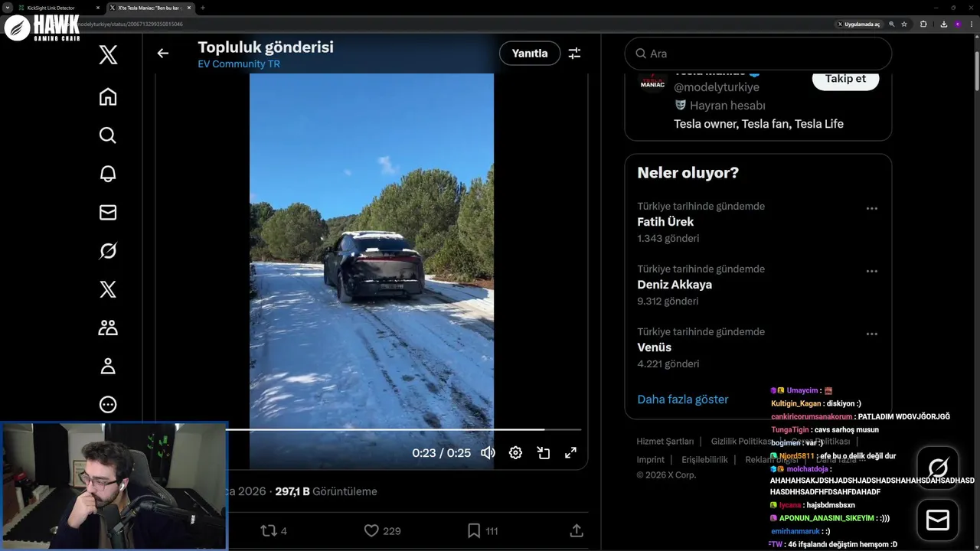The height and width of the screenshot is (551, 980).
Task: Open Messages envelope in left sidebar
Action: point(108,212)
